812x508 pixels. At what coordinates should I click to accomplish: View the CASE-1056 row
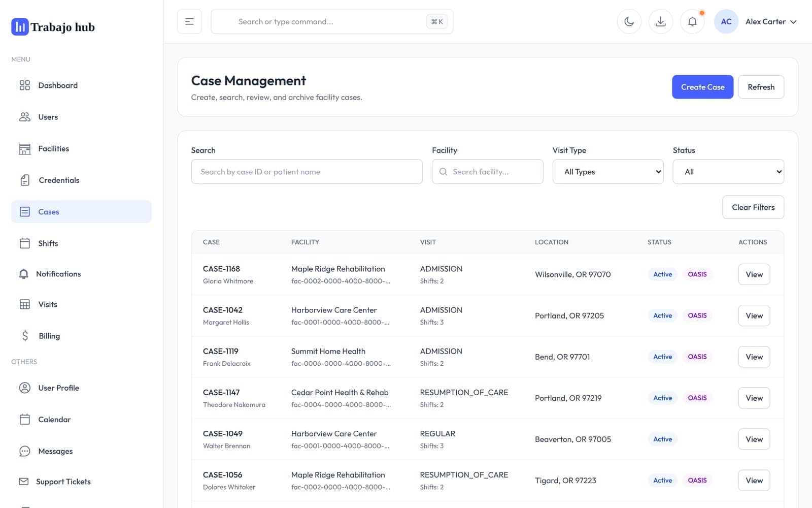coord(754,480)
